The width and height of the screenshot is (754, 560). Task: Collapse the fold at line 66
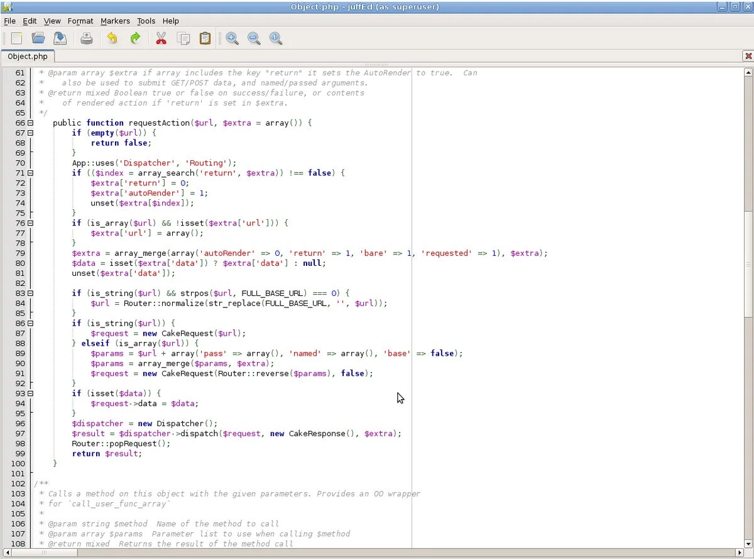(30, 123)
